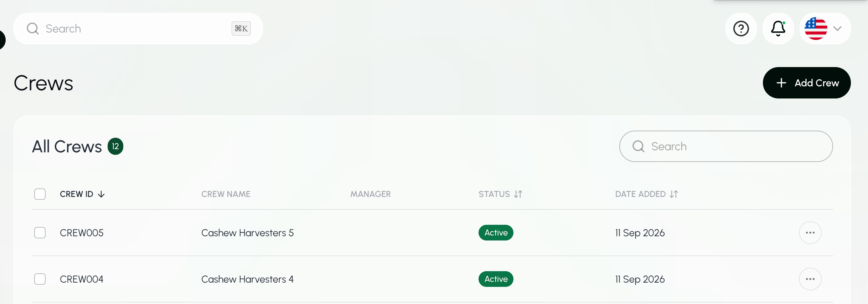
Task: Toggle the select-all crews checkbox
Action: click(40, 194)
